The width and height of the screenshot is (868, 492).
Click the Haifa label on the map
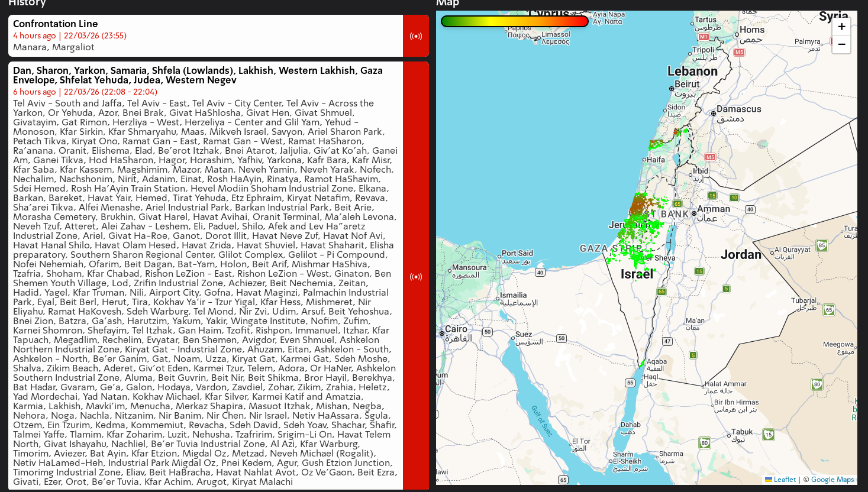click(x=656, y=160)
